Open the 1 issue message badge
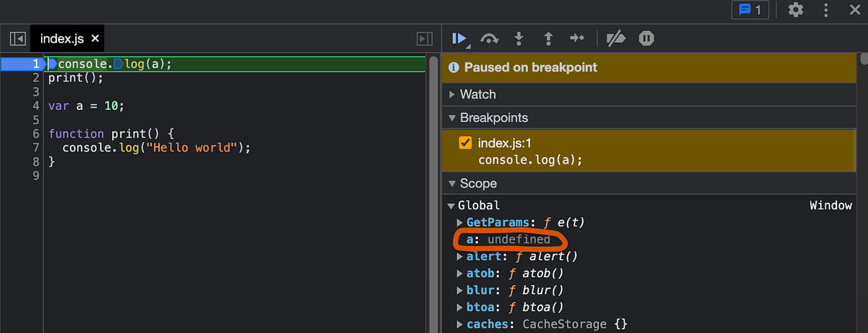 (750, 9)
